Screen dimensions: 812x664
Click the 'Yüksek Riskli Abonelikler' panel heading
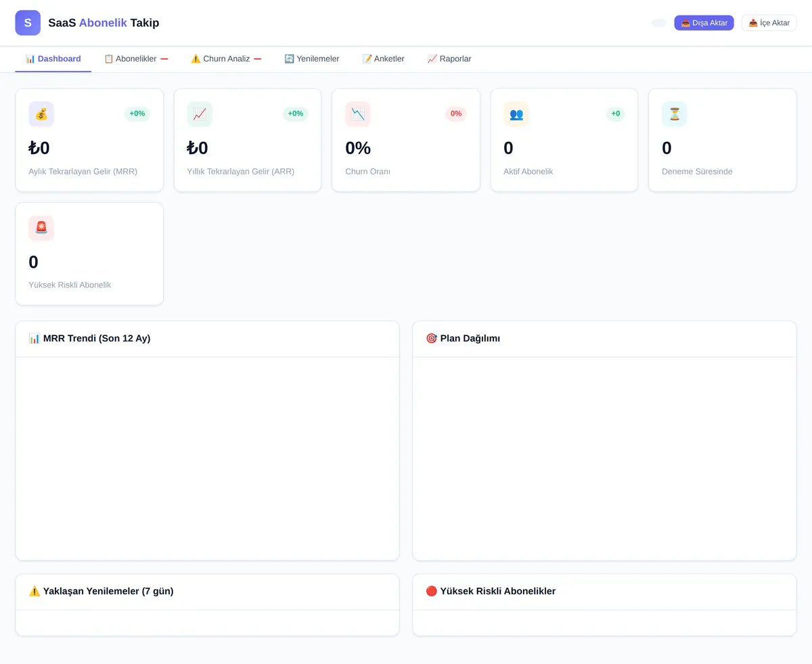click(x=491, y=592)
